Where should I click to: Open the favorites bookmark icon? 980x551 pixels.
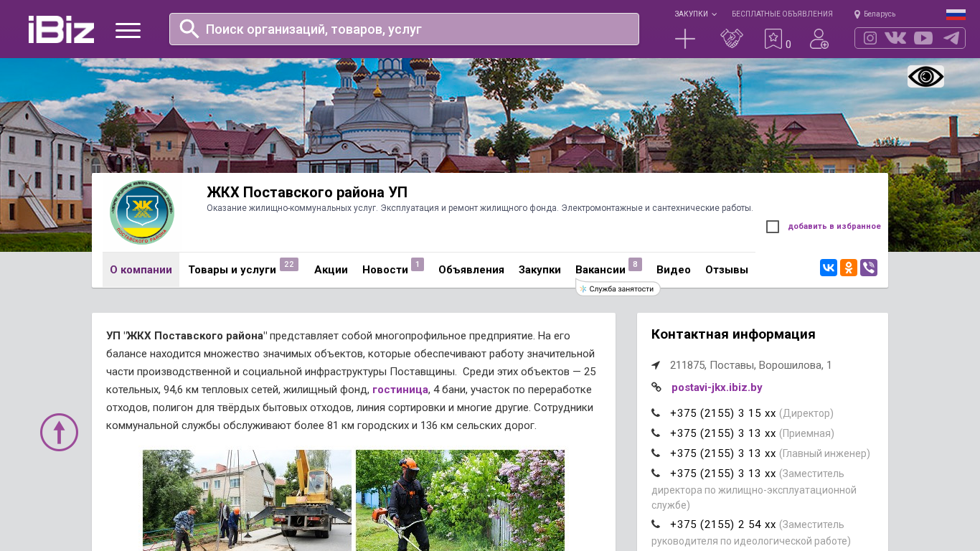(x=773, y=39)
